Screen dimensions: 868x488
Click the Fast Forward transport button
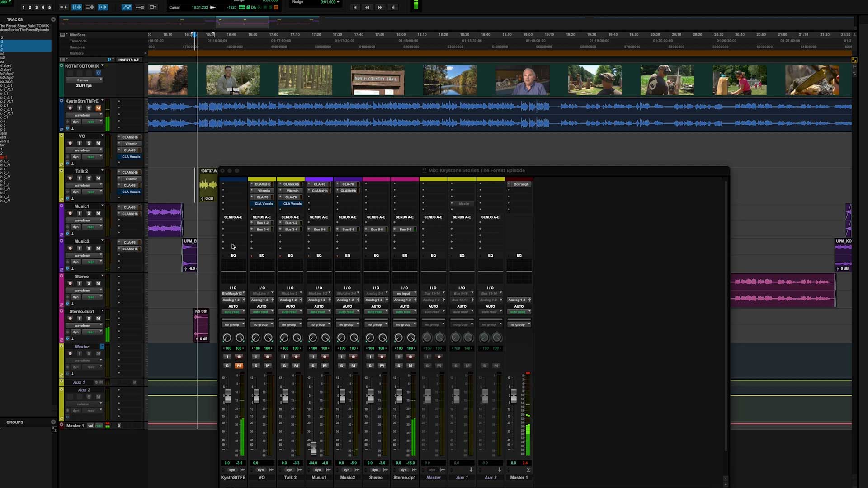click(380, 7)
